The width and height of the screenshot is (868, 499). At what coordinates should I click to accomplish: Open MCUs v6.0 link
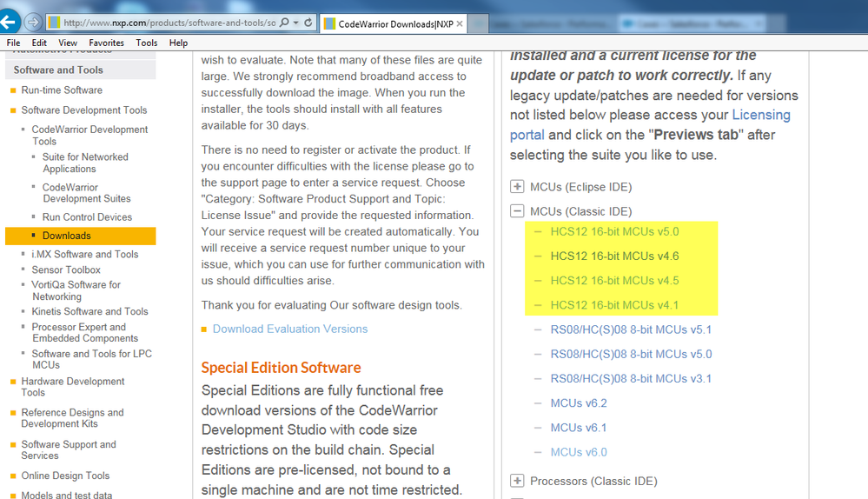(x=579, y=452)
